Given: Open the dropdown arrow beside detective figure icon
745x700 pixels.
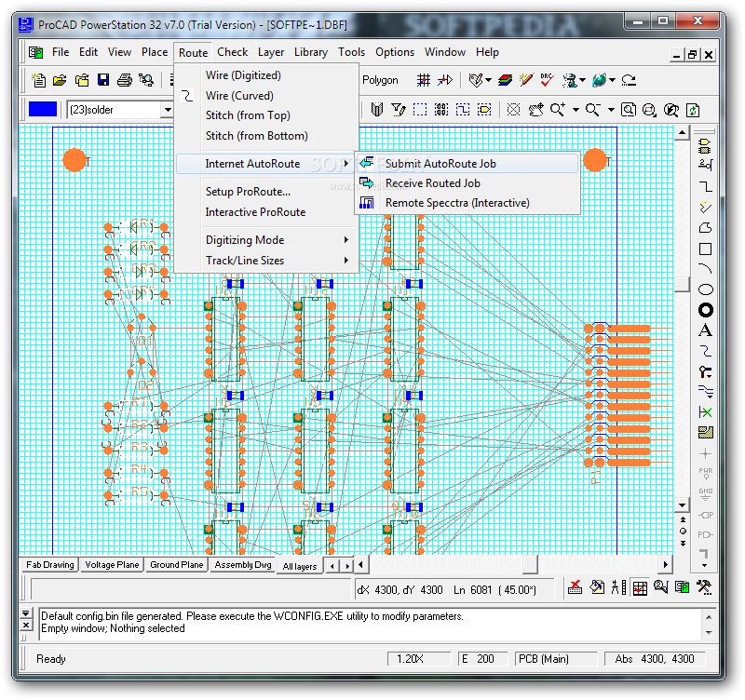Looking at the screenshot, I should point(582,80).
